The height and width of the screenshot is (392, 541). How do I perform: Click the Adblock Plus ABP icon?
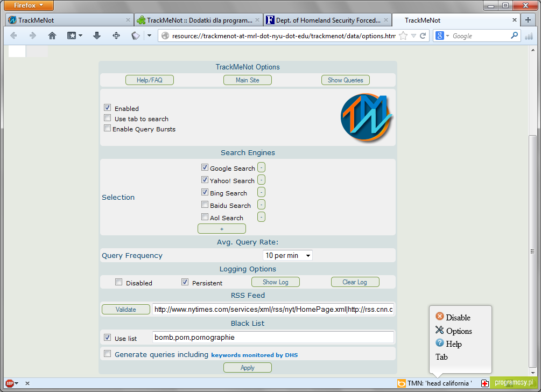tap(10, 383)
